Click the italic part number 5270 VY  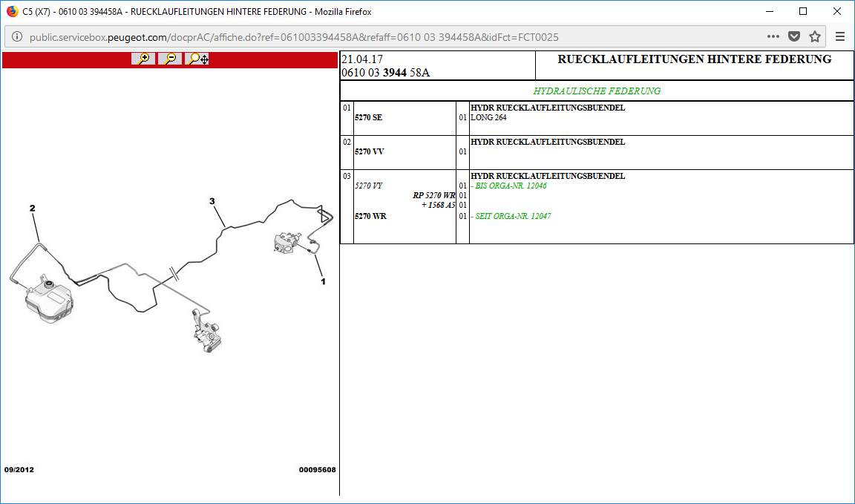coord(369,186)
